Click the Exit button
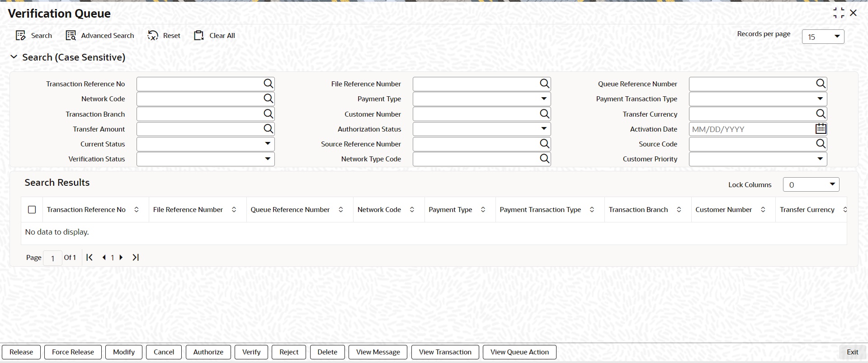The height and width of the screenshot is (363, 868). point(852,352)
